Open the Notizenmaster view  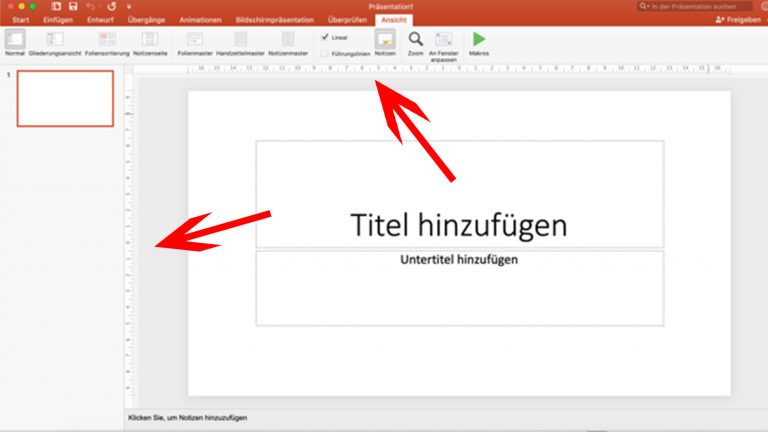point(288,41)
